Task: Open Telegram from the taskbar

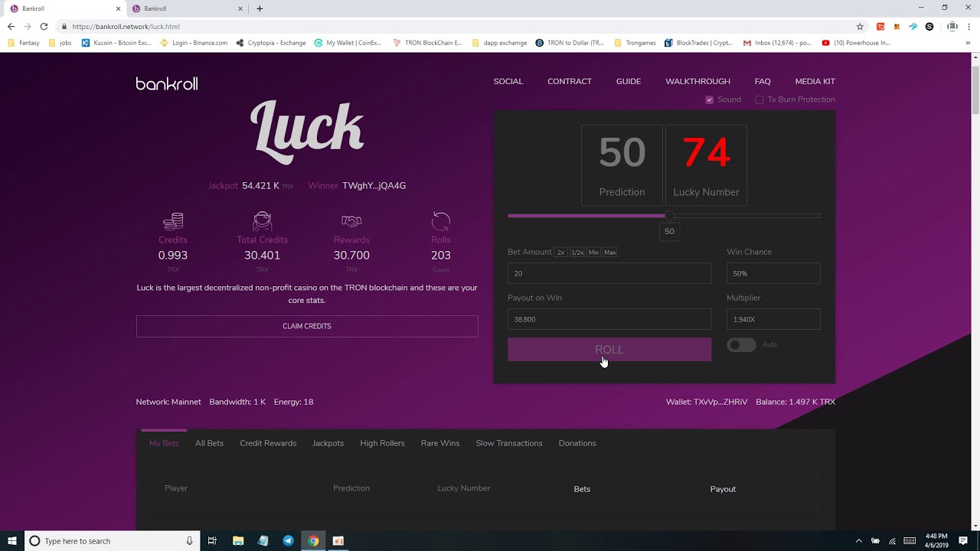Action: click(288, 540)
